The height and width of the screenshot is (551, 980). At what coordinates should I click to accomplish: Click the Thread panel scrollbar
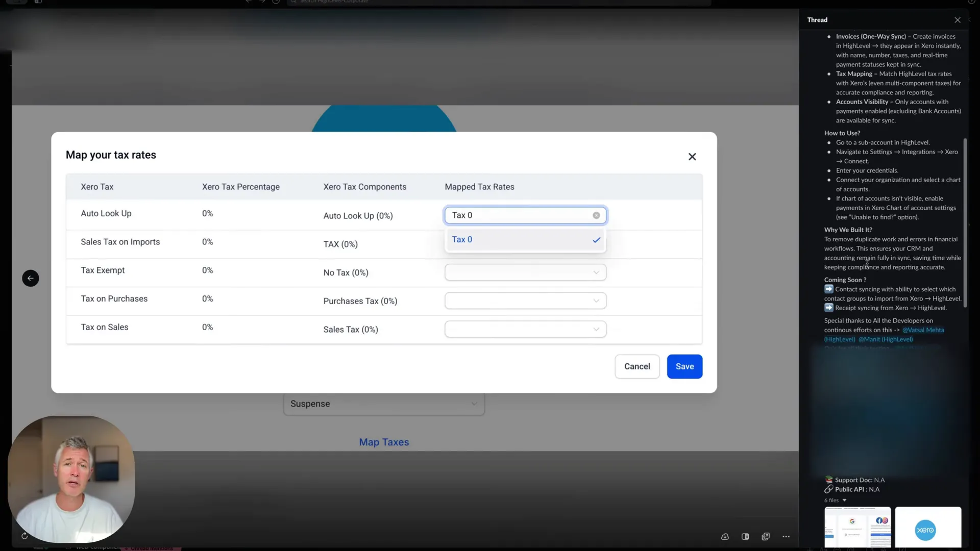965,223
